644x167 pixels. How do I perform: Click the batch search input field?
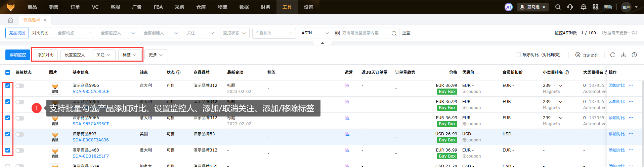pos(366,33)
